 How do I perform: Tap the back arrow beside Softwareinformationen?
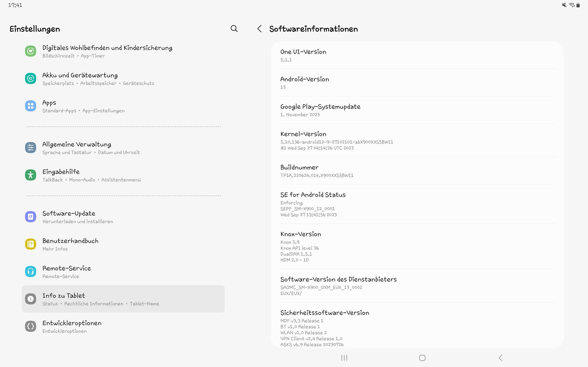259,29
